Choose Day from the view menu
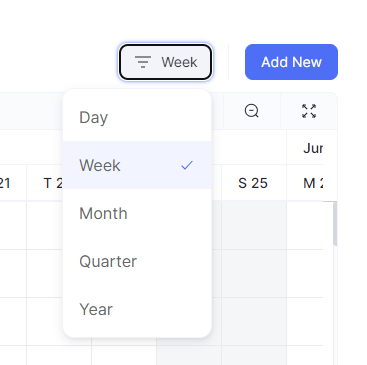The width and height of the screenshot is (367, 365). [137, 117]
